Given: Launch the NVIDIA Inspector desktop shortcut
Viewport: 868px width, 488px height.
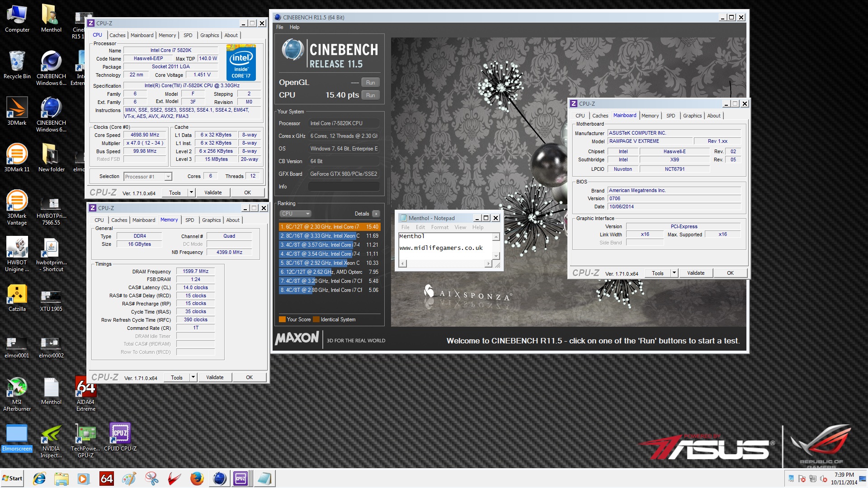Looking at the screenshot, I should 51,441.
